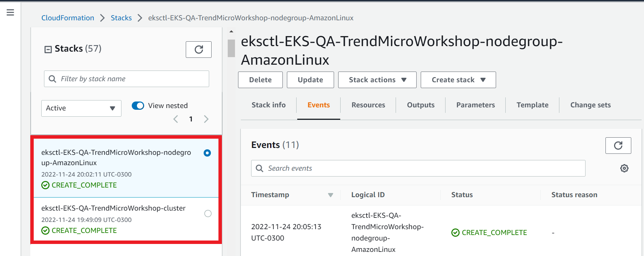
Task: Click nodegroup stack creation date 20:02:11
Action: click(x=86, y=174)
